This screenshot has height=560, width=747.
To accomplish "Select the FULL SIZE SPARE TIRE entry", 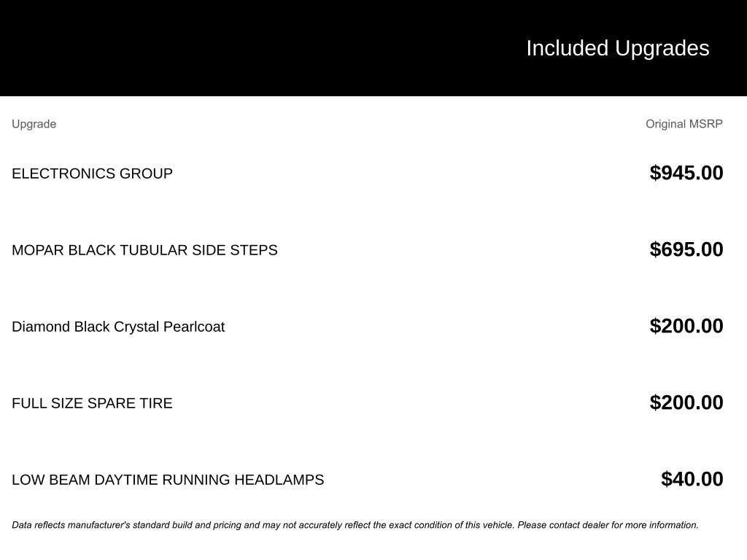I will pyautogui.click(x=92, y=403).
